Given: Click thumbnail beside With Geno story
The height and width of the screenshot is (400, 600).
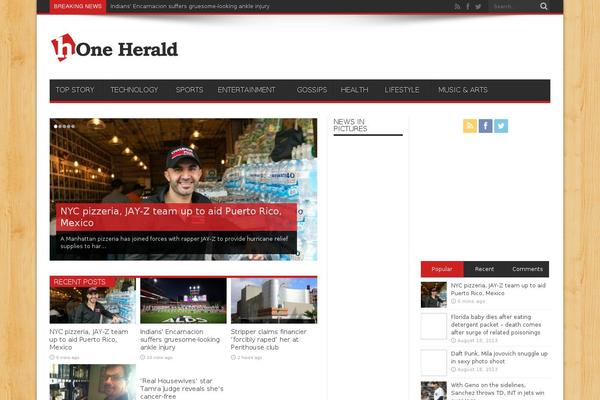Looking at the screenshot, I should (x=434, y=391).
